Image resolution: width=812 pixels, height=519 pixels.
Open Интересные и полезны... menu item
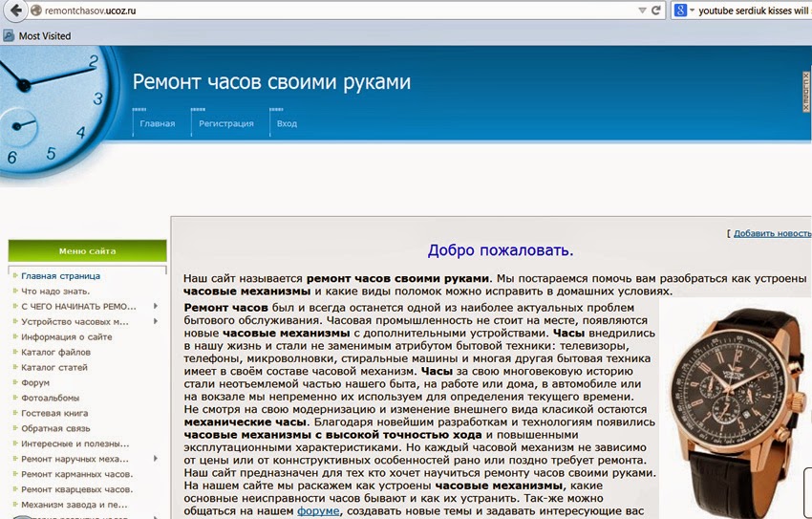point(75,443)
